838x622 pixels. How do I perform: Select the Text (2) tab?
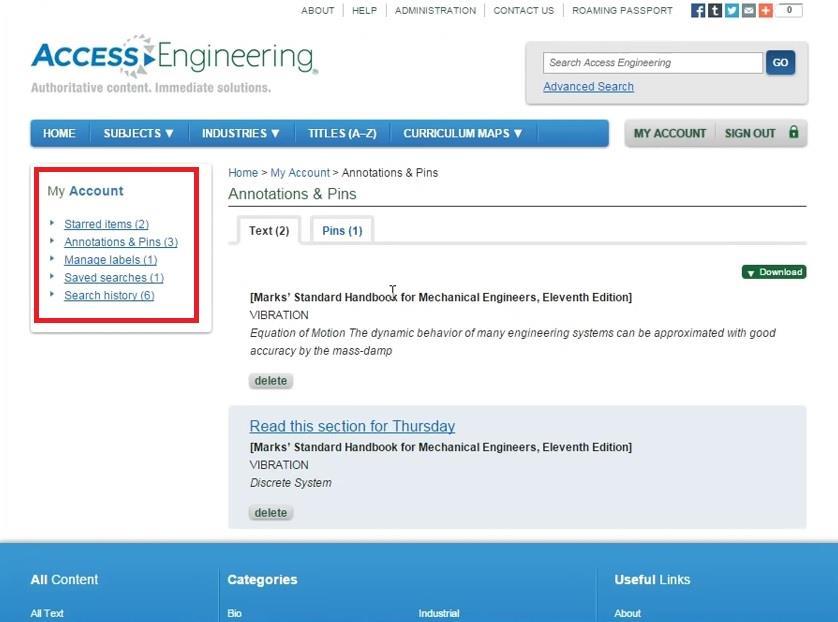[x=269, y=231]
